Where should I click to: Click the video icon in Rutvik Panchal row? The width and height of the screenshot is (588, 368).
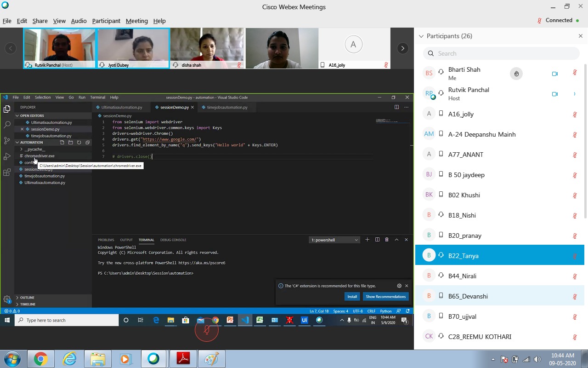(554, 94)
